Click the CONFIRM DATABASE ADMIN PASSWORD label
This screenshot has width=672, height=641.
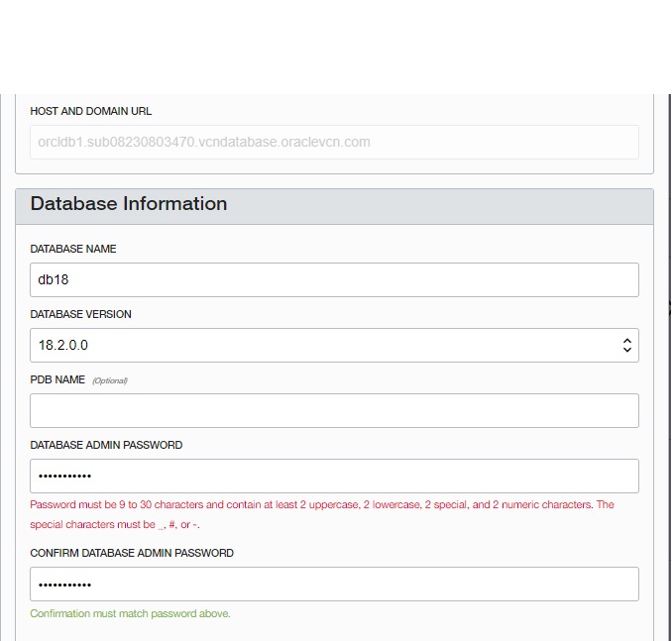(x=132, y=553)
